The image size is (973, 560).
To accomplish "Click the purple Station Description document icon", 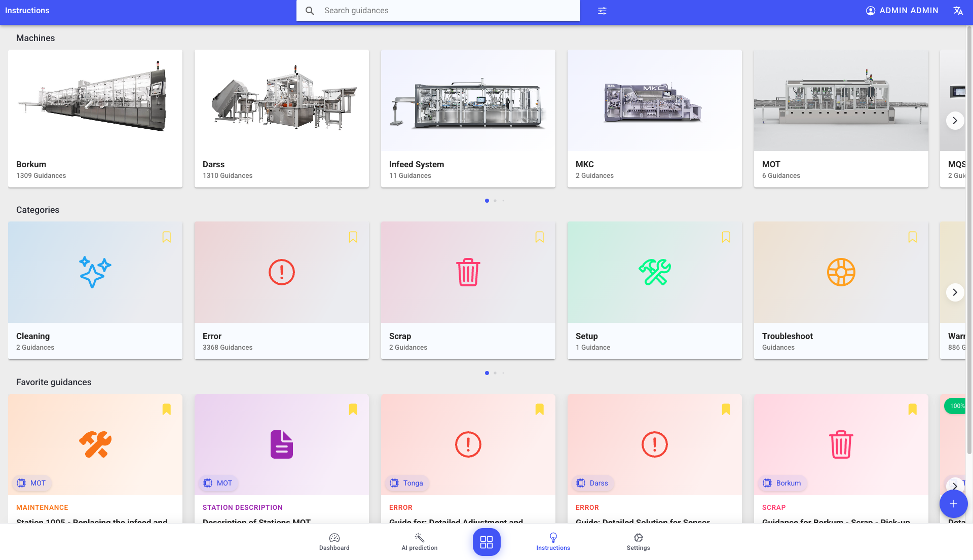I will pyautogui.click(x=282, y=444).
